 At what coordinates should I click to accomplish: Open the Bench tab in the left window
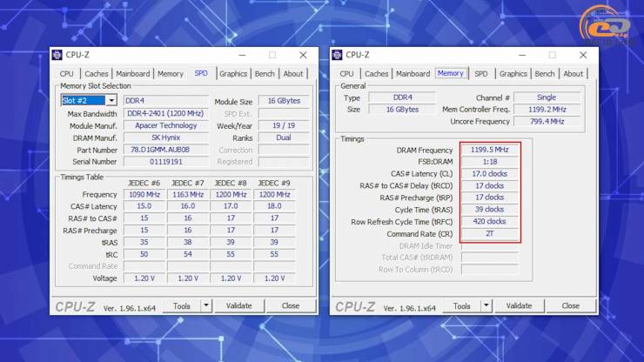point(265,74)
